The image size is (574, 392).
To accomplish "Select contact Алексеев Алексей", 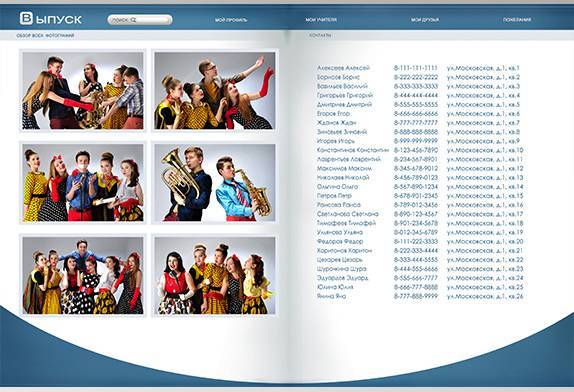I will click(x=343, y=68).
